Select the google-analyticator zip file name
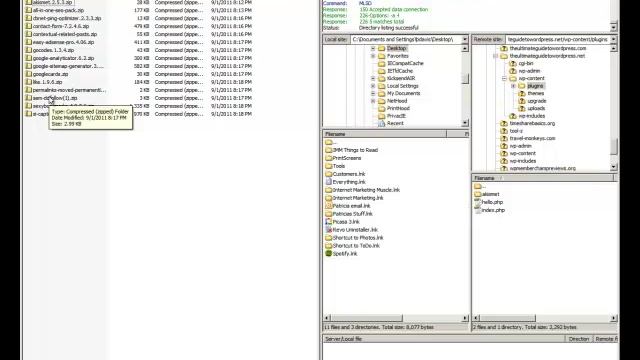 pyautogui.click(x=63, y=58)
